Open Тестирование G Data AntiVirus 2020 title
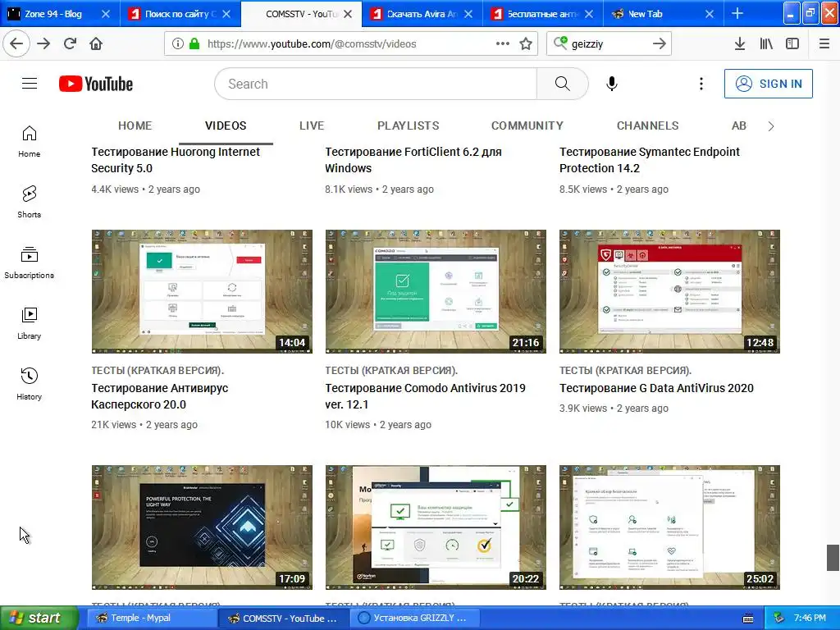Screen dimensions: 840x630 click(x=656, y=388)
